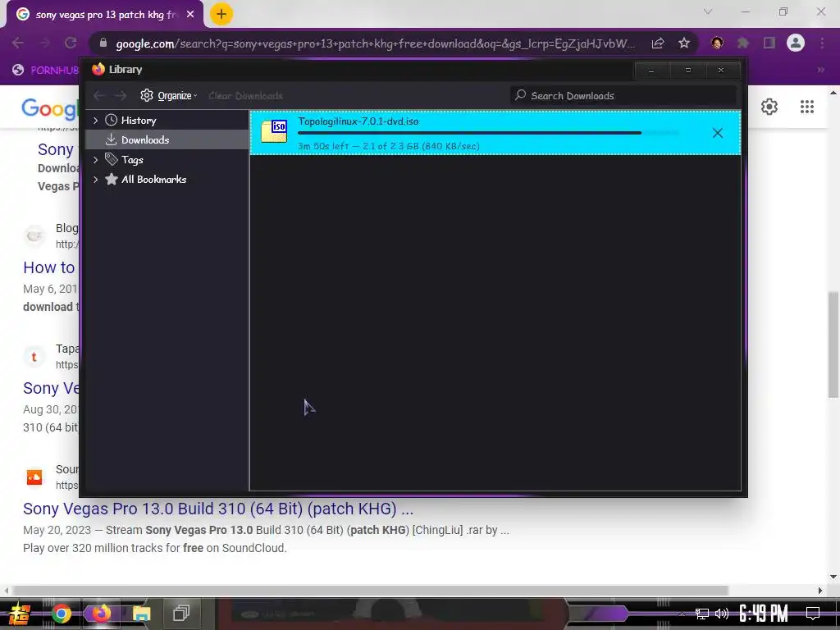The width and height of the screenshot is (840, 630).
Task: Open Chrome from the taskbar
Action: click(x=61, y=614)
